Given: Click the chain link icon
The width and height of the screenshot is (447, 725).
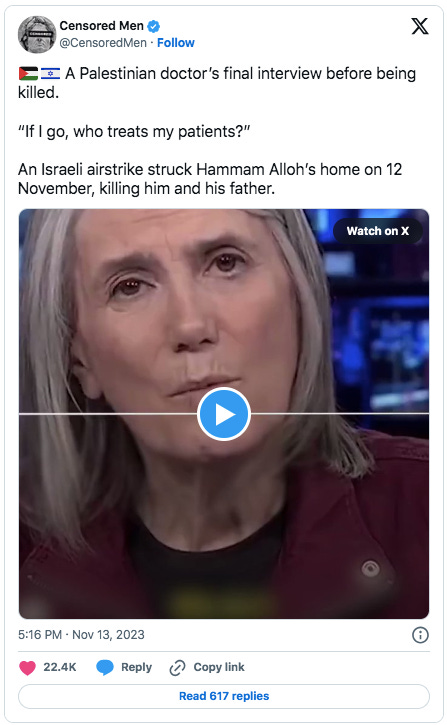Looking at the screenshot, I should point(178,668).
